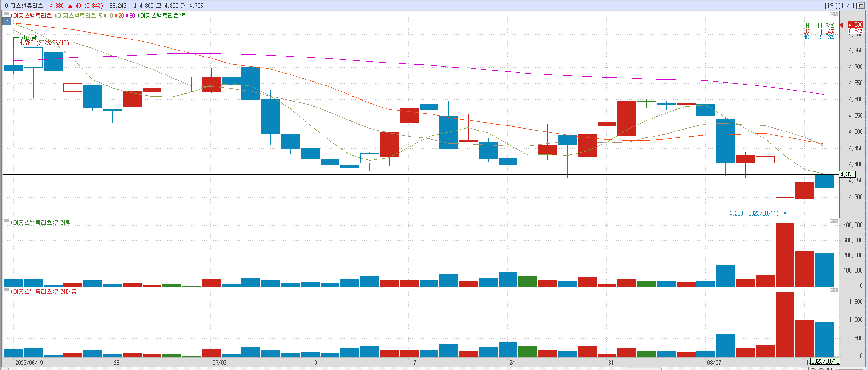Click the red 이지스밸류리츠 price legend label
Image resolution: width=868 pixels, height=370 pixels.
point(32,16)
